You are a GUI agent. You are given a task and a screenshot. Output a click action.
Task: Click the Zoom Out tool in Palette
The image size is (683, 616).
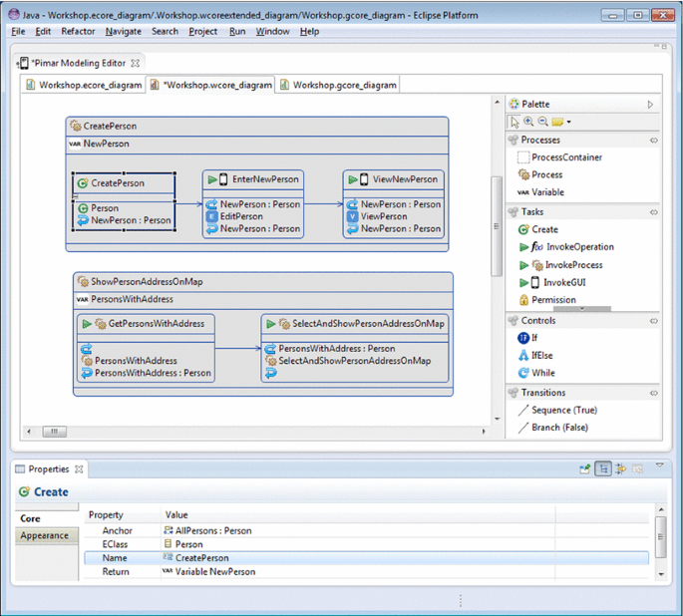(542, 122)
